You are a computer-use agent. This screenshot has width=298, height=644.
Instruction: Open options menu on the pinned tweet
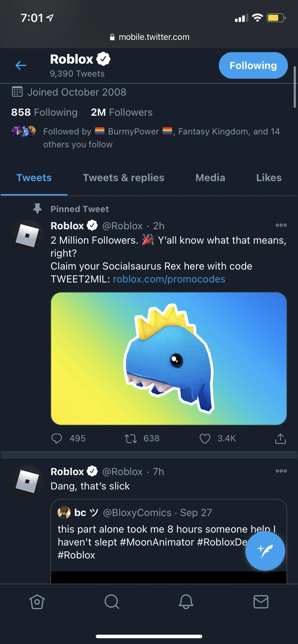[x=281, y=225]
